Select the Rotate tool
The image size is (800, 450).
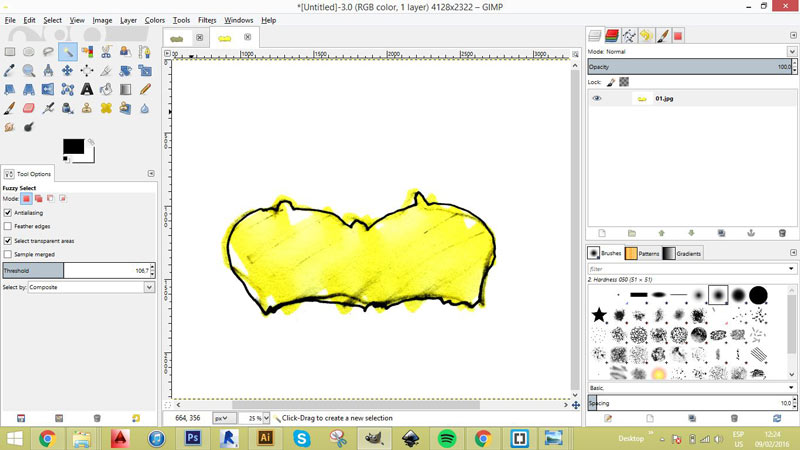[x=126, y=70]
